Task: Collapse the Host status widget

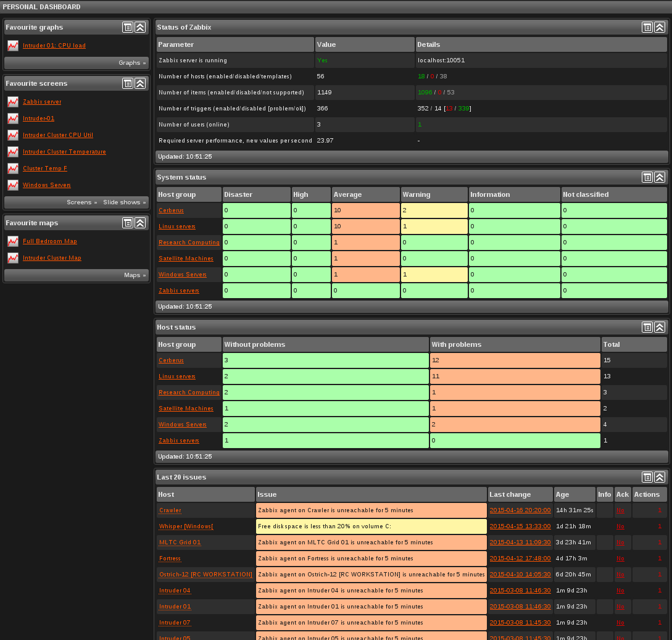Action: [x=660, y=327]
